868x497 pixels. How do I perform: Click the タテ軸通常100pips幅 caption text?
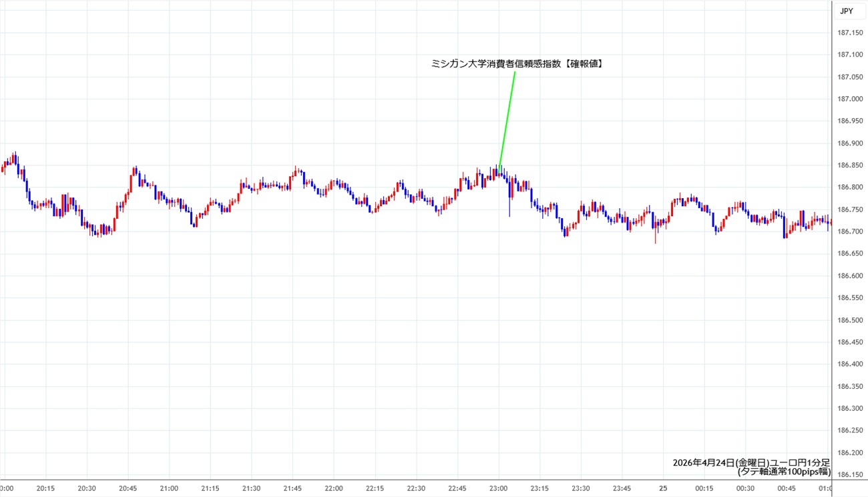(x=784, y=472)
